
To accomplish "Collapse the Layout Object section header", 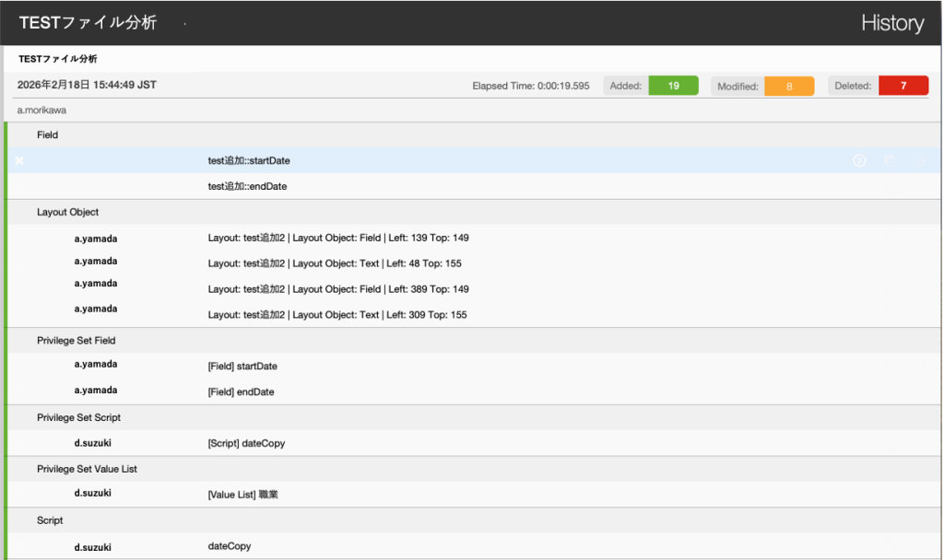I will 67,212.
